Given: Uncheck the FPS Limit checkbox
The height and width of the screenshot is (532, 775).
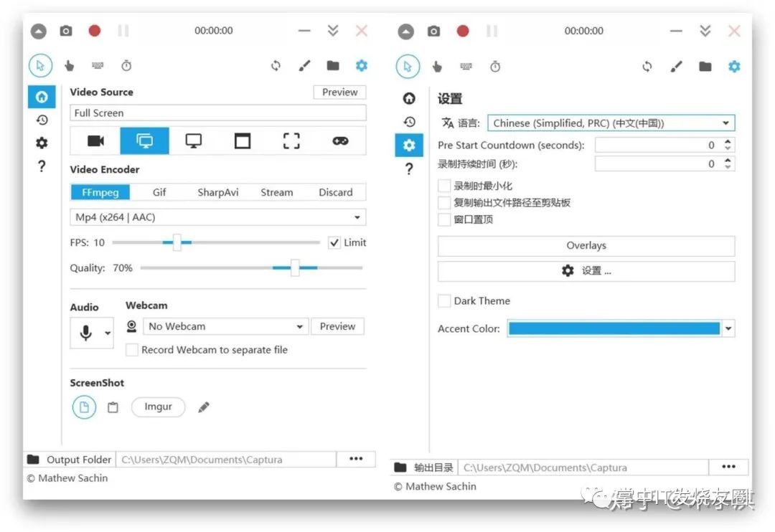Looking at the screenshot, I should point(334,242).
